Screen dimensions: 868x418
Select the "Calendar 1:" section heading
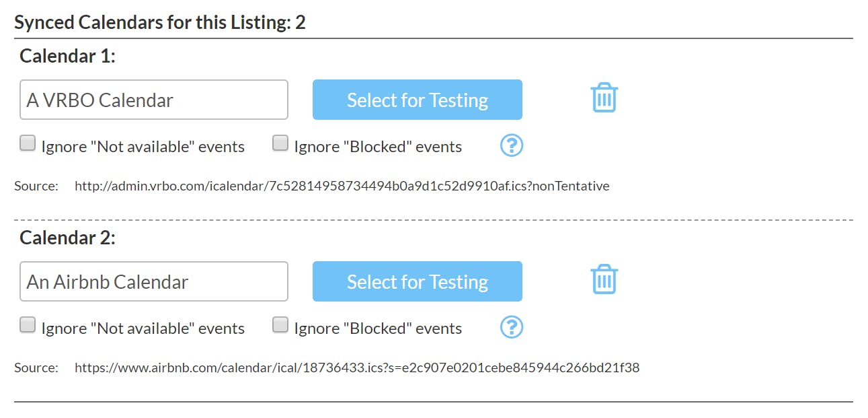67,56
